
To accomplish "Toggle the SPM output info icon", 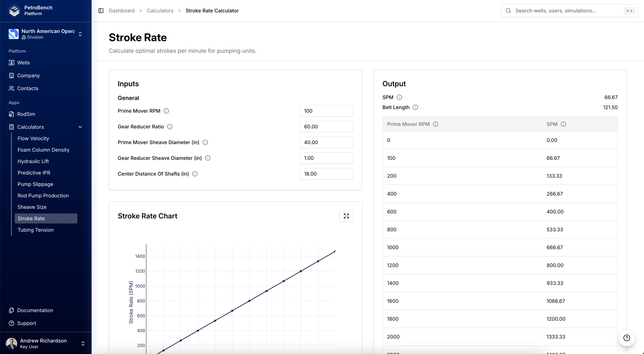I will [x=399, y=97].
